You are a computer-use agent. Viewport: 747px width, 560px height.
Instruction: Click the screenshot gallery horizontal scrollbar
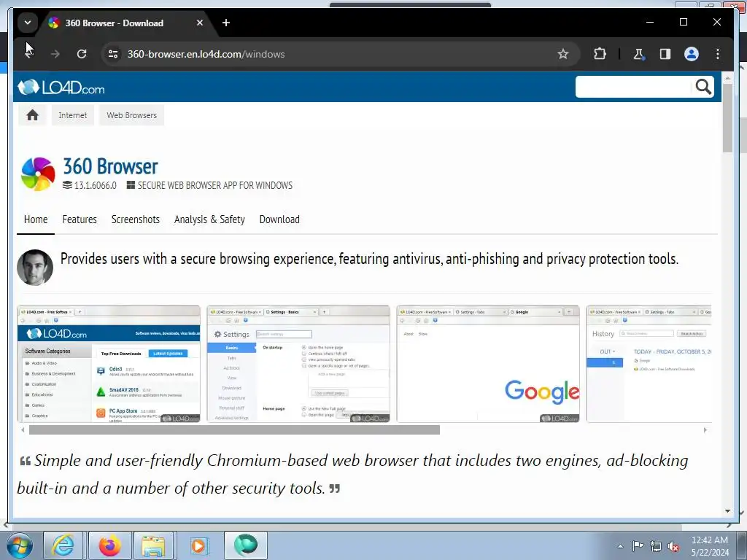pos(234,430)
